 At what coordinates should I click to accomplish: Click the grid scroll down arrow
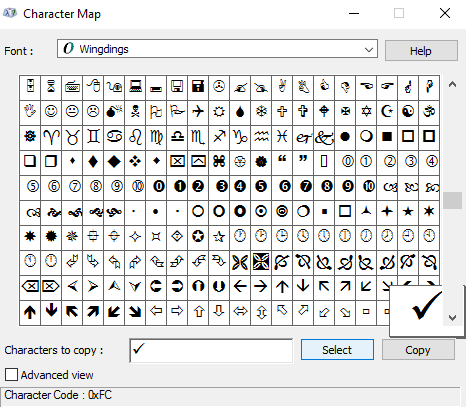[x=452, y=317]
